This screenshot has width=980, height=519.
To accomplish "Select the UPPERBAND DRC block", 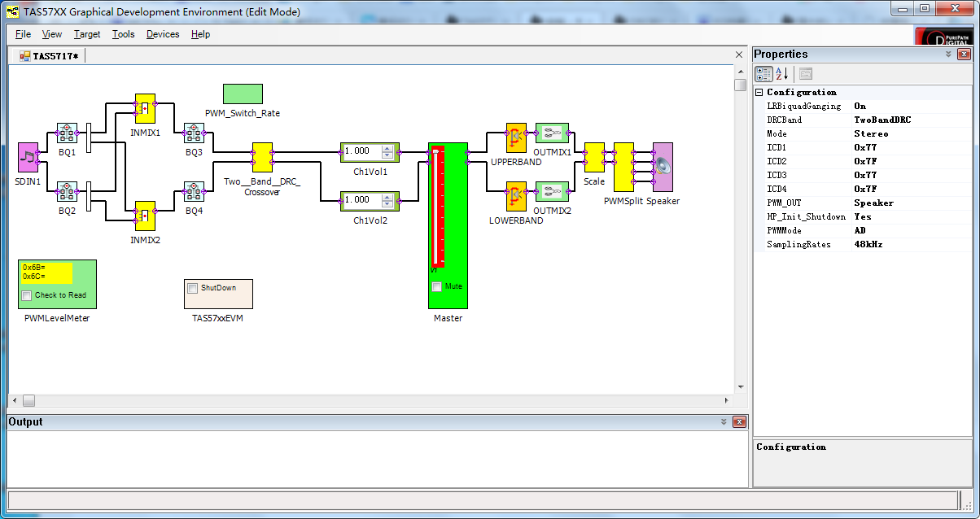I will (x=516, y=138).
